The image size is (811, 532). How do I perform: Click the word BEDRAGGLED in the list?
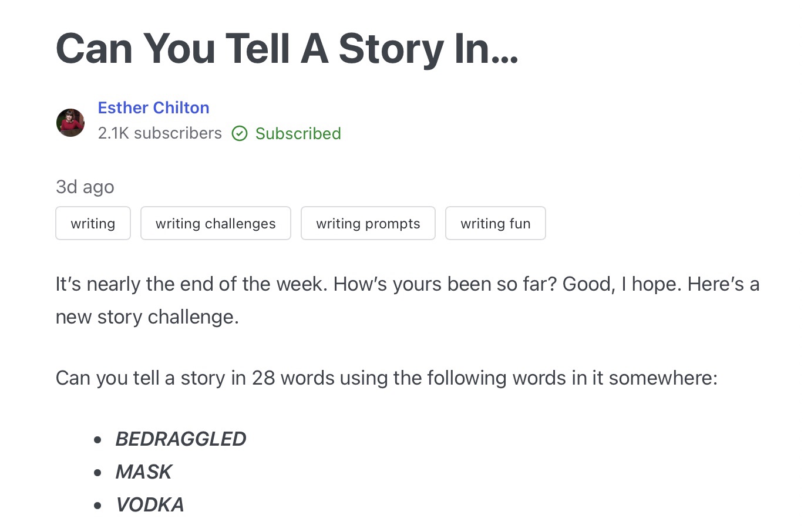180,439
